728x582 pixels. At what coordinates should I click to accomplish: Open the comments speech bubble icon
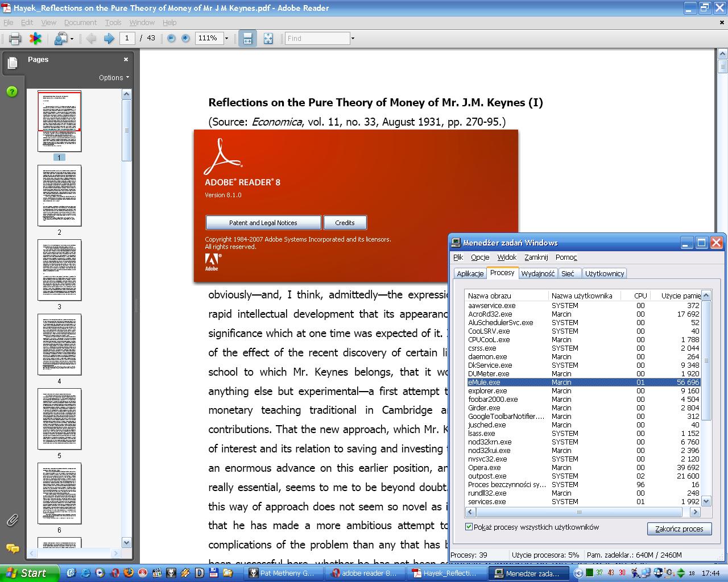tap(12, 548)
